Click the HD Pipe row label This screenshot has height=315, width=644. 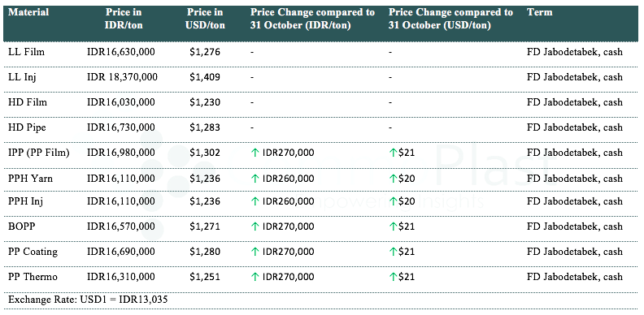click(x=27, y=127)
